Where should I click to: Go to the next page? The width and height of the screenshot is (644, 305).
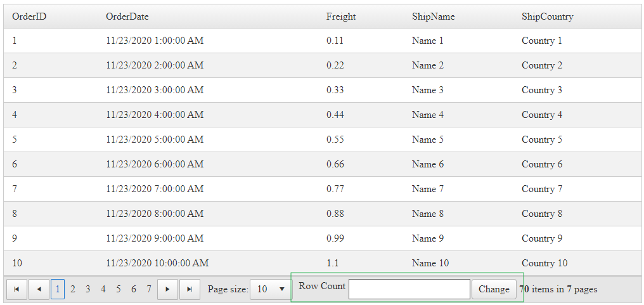pyautogui.click(x=167, y=289)
